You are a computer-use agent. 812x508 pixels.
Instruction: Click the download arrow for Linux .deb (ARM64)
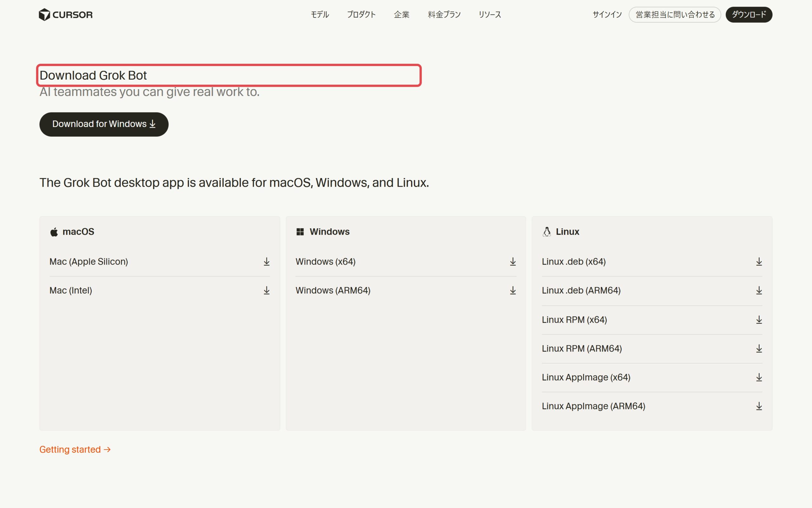click(x=759, y=291)
